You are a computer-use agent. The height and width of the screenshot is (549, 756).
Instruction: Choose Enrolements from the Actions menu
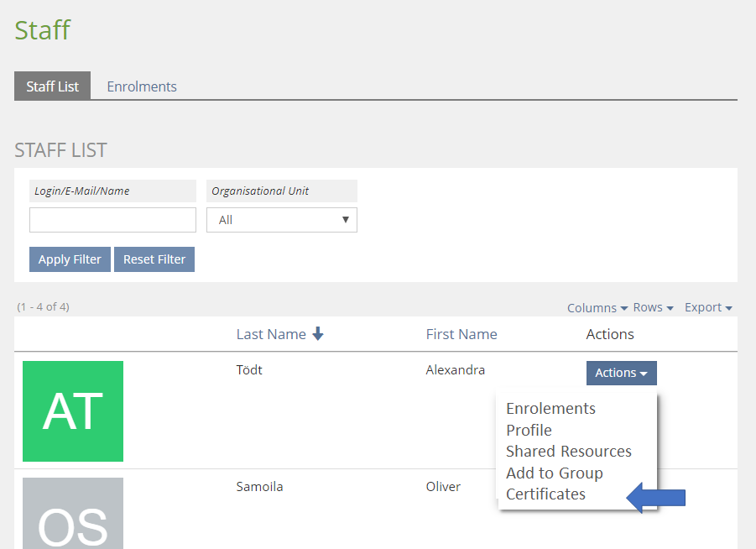coord(550,409)
